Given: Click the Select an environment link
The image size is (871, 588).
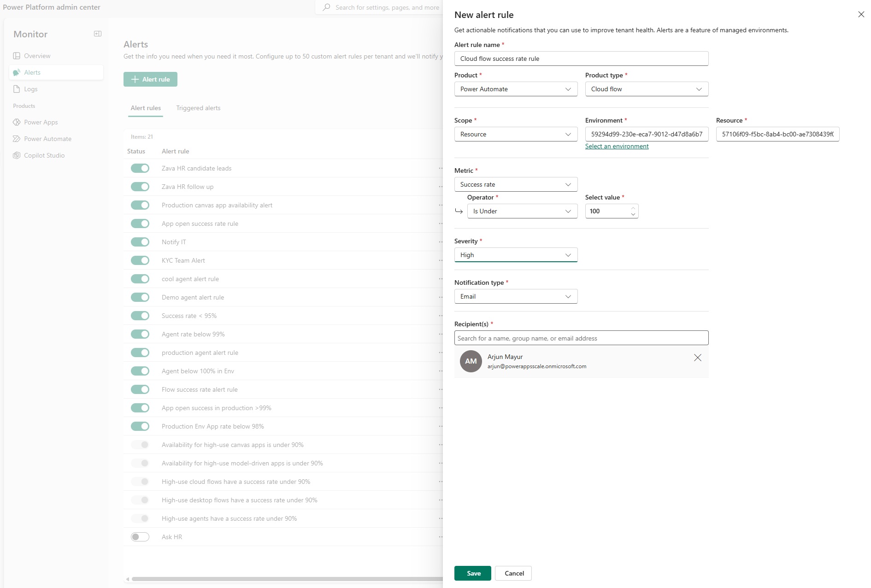Looking at the screenshot, I should coord(616,146).
